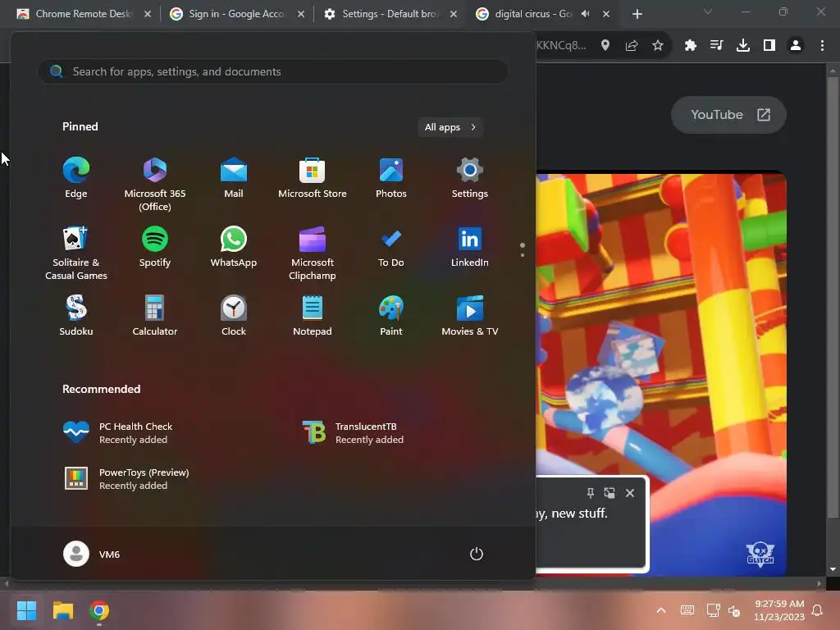Open File Explorer from taskbar
This screenshot has width=840, height=630.
(62, 610)
